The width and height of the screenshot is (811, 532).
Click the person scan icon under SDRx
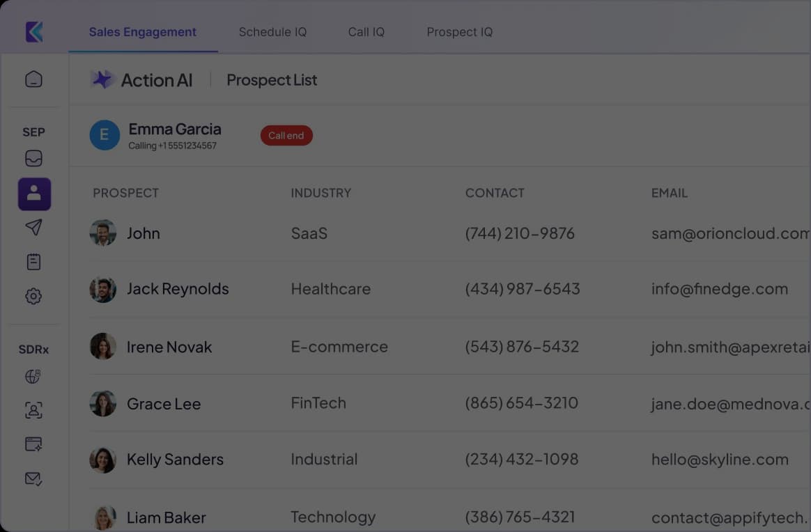33,410
